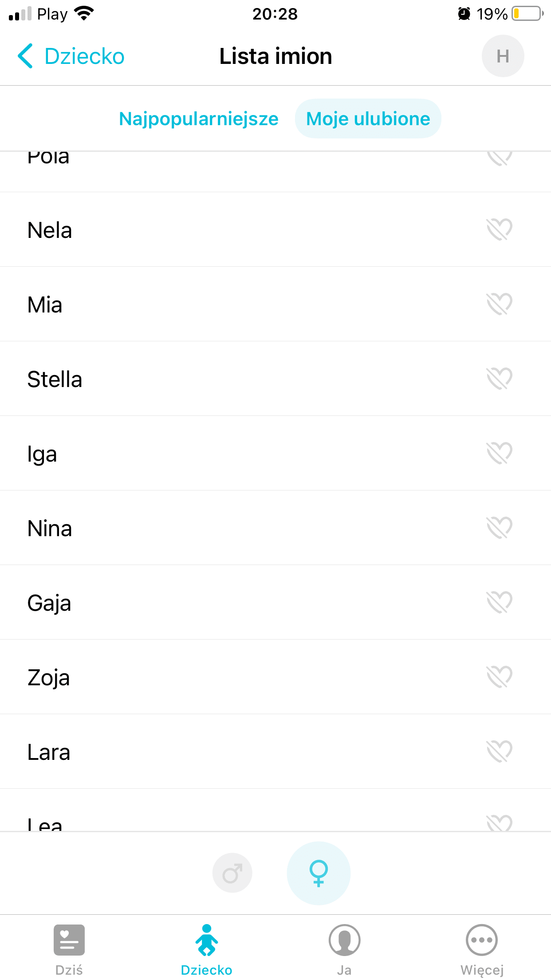Unfavorite Iga with crossed heart icon
Image resolution: width=551 pixels, height=980 pixels.
tap(499, 453)
